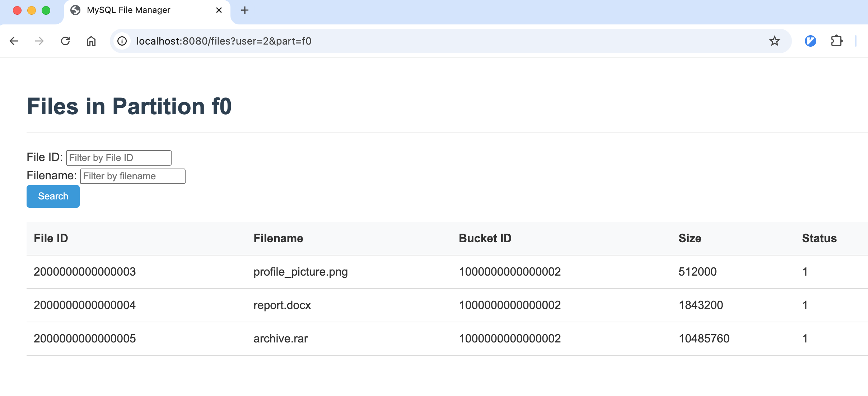This screenshot has width=868, height=396.
Task: Open a new browser tab
Action: 245,10
